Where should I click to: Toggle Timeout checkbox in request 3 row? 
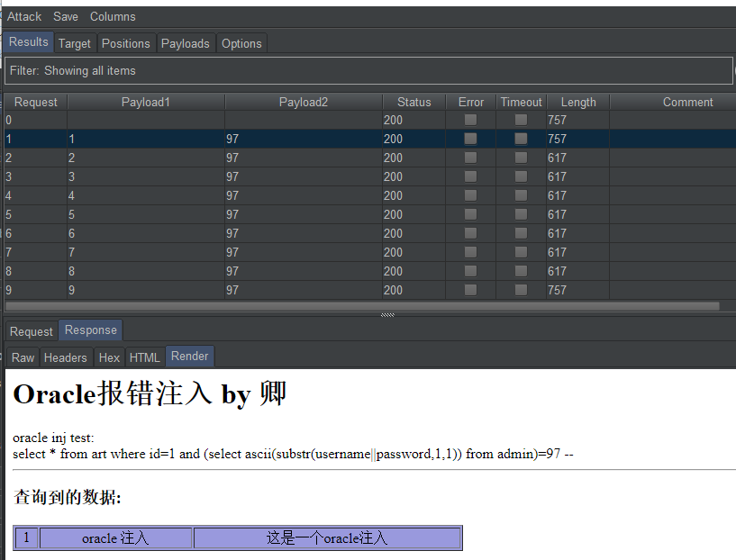[521, 176]
